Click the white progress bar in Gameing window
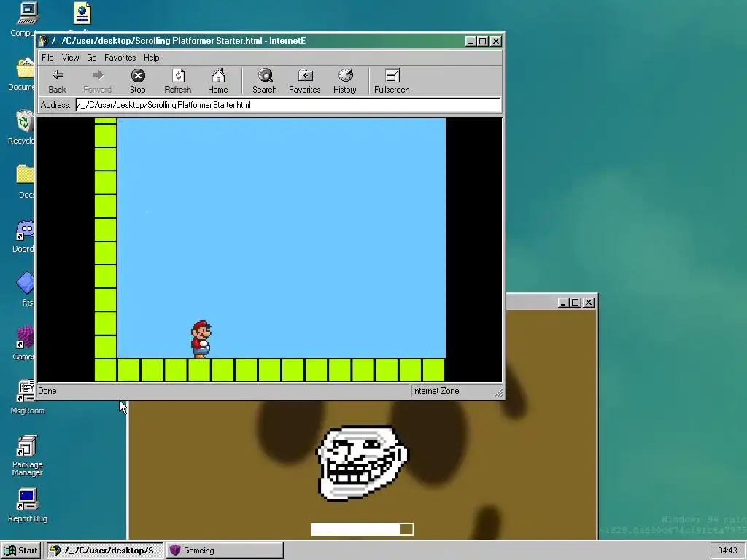The image size is (747, 560). pos(362,529)
